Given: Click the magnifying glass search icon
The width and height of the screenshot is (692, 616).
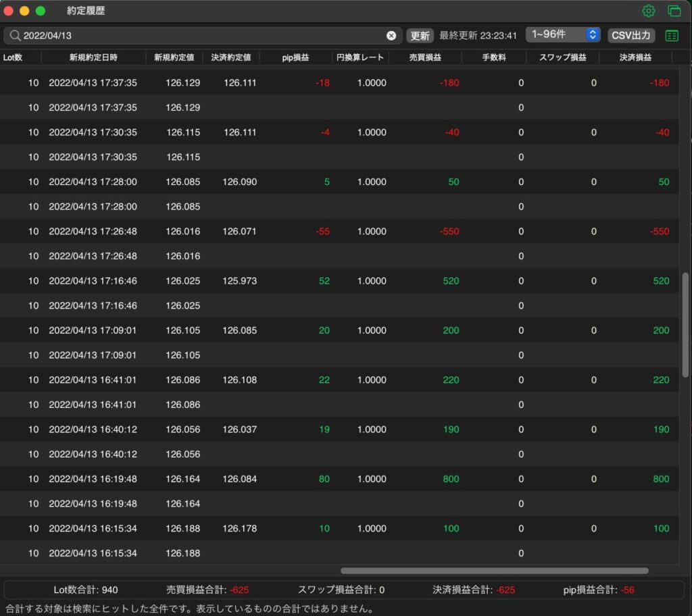Looking at the screenshot, I should [x=15, y=35].
